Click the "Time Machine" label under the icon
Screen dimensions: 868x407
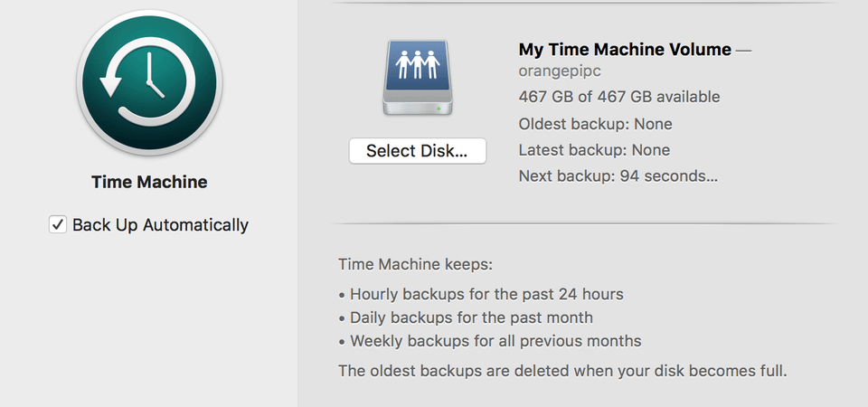coord(149,182)
